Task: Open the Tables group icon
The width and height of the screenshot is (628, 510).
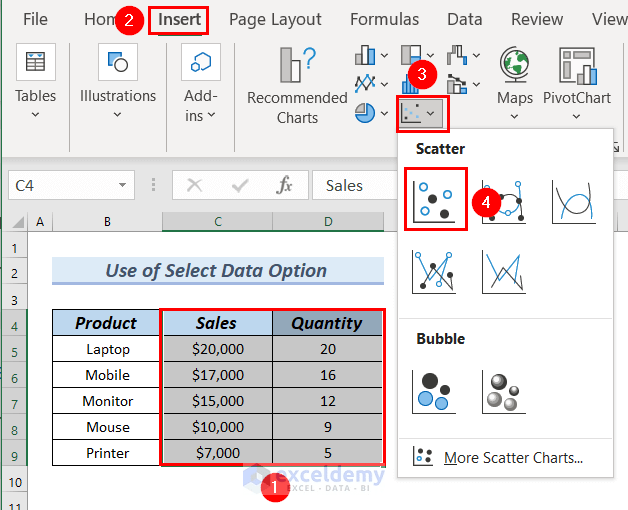Action: (x=36, y=62)
